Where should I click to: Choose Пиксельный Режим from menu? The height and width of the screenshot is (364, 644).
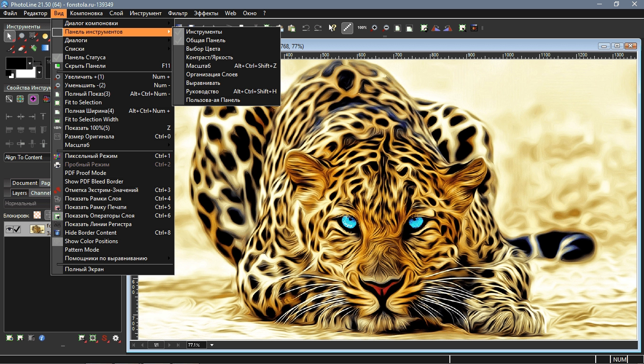pyautogui.click(x=113, y=156)
